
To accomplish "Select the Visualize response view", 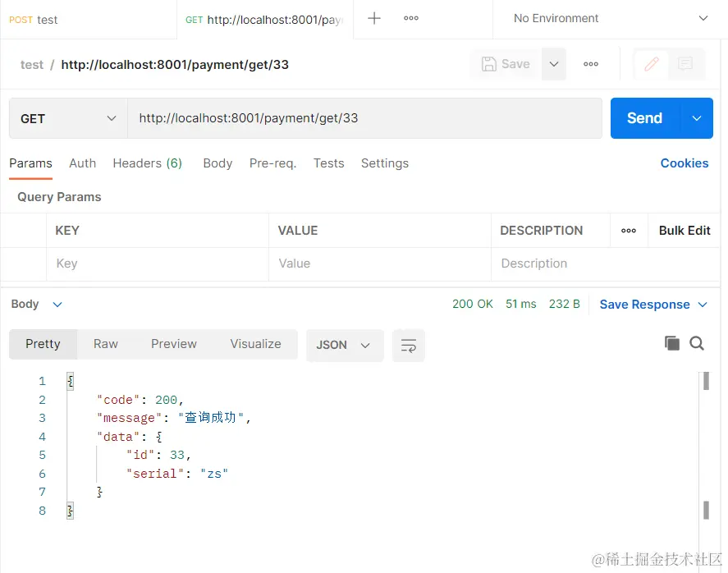I will (x=256, y=344).
